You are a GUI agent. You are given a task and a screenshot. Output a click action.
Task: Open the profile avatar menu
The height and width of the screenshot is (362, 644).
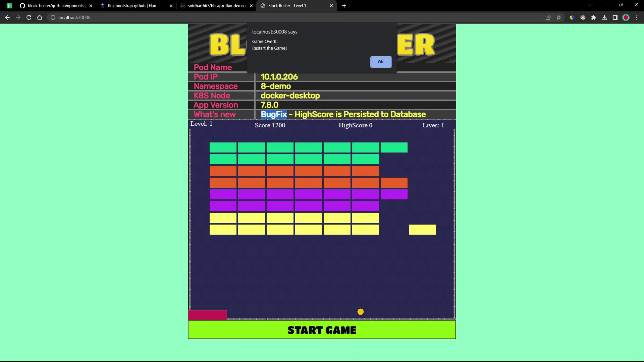point(626,17)
